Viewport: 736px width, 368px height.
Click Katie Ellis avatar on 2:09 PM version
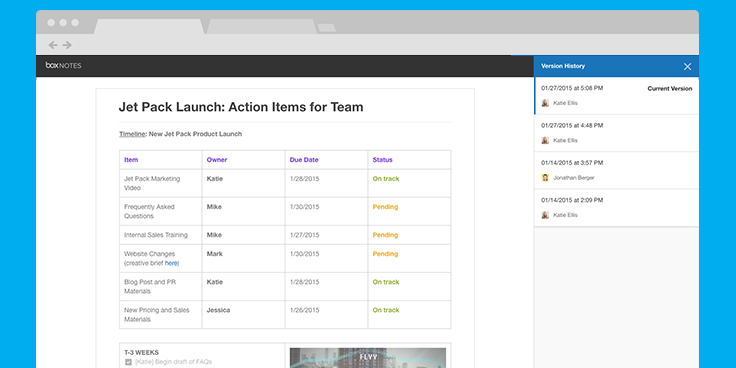pos(545,215)
